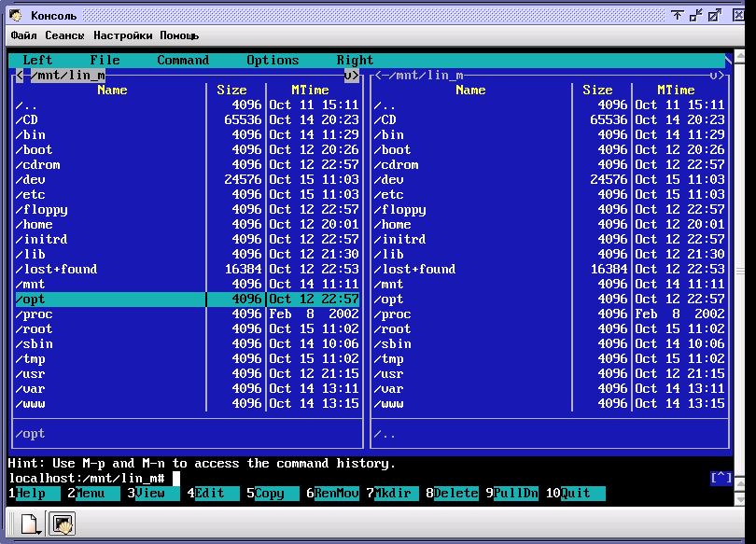Sort left panel by MTime column header

[310, 91]
